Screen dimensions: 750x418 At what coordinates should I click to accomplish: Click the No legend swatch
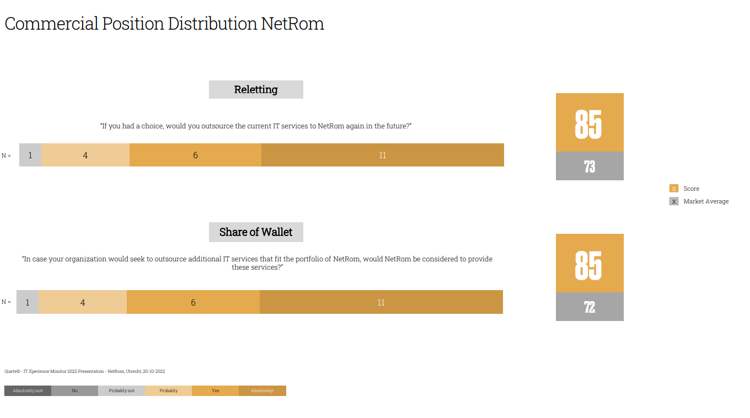coord(75,391)
